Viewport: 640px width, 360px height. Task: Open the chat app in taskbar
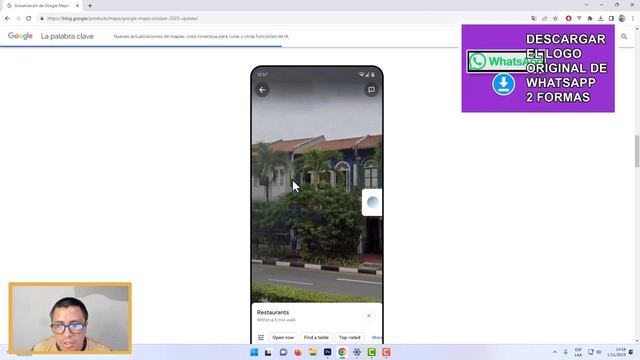pos(283,352)
